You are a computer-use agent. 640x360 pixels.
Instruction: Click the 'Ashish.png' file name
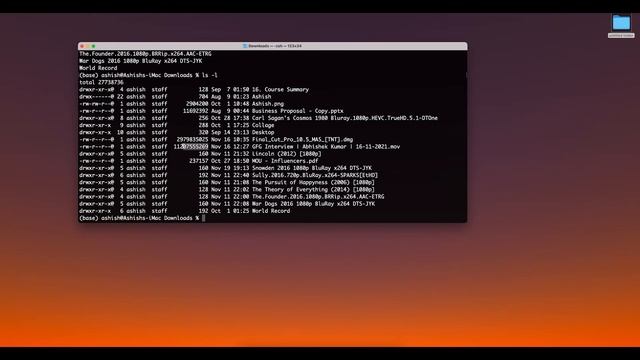pos(268,104)
